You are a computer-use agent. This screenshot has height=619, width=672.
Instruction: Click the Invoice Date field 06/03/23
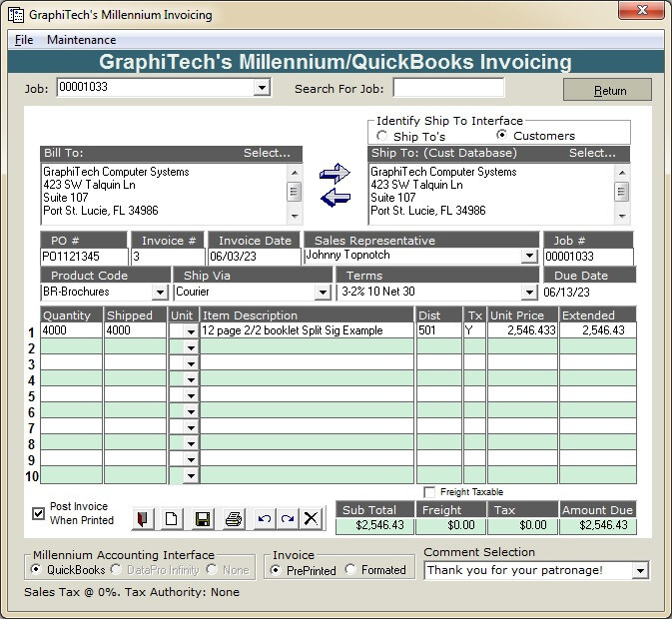pyautogui.click(x=255, y=257)
